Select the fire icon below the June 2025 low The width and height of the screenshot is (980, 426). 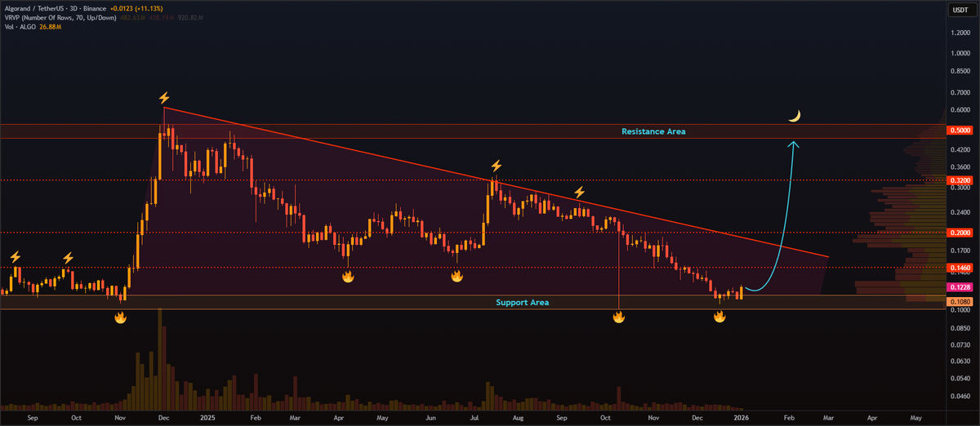pyautogui.click(x=457, y=277)
